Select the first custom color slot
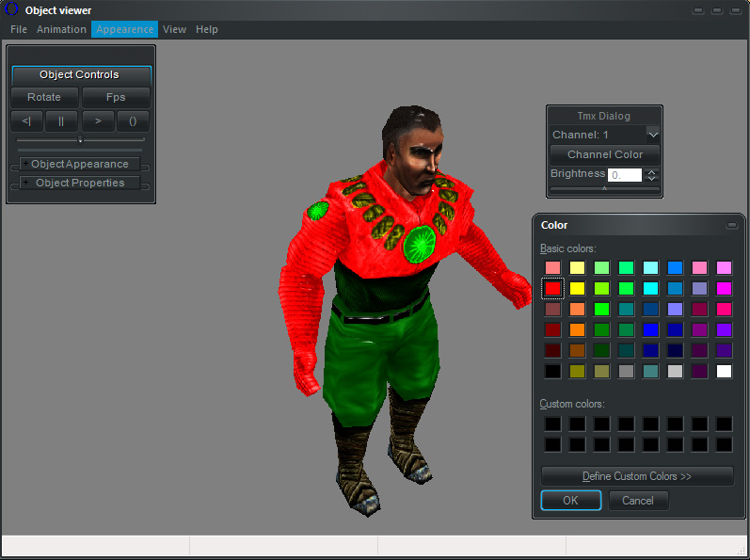The height and width of the screenshot is (560, 750). tap(552, 424)
